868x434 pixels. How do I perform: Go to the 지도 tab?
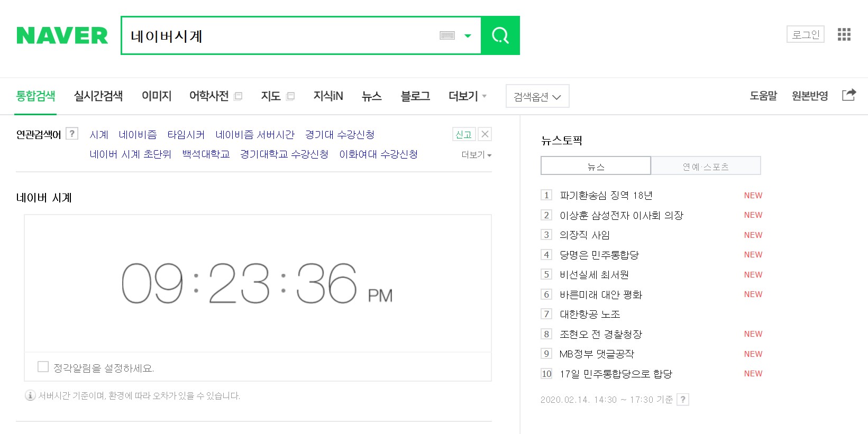pos(270,96)
